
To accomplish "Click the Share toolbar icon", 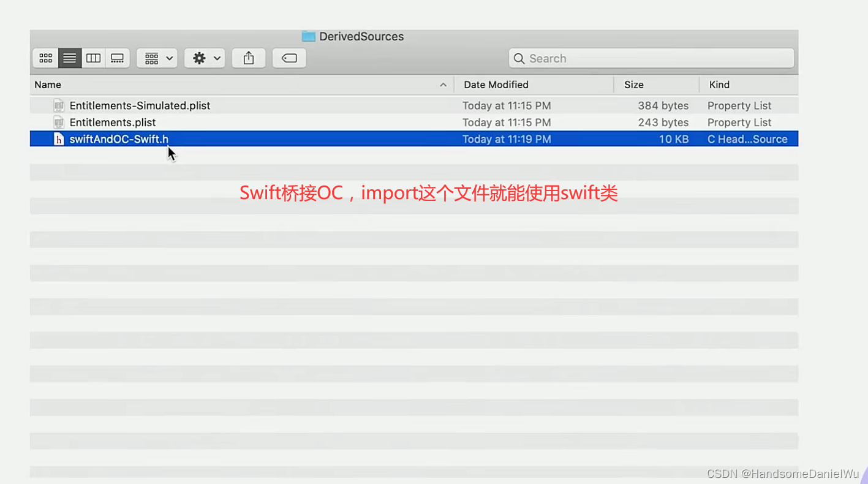I will pos(249,58).
